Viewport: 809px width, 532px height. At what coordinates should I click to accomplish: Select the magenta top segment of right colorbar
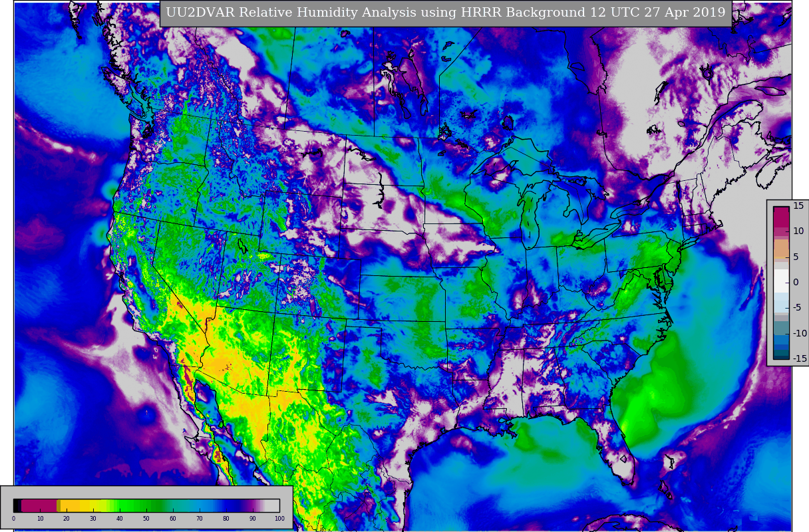781,217
